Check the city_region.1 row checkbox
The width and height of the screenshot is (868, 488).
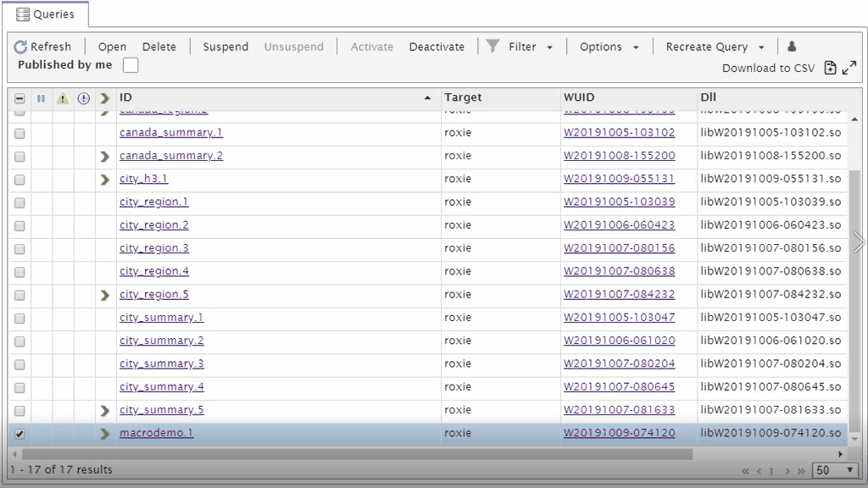coord(19,203)
